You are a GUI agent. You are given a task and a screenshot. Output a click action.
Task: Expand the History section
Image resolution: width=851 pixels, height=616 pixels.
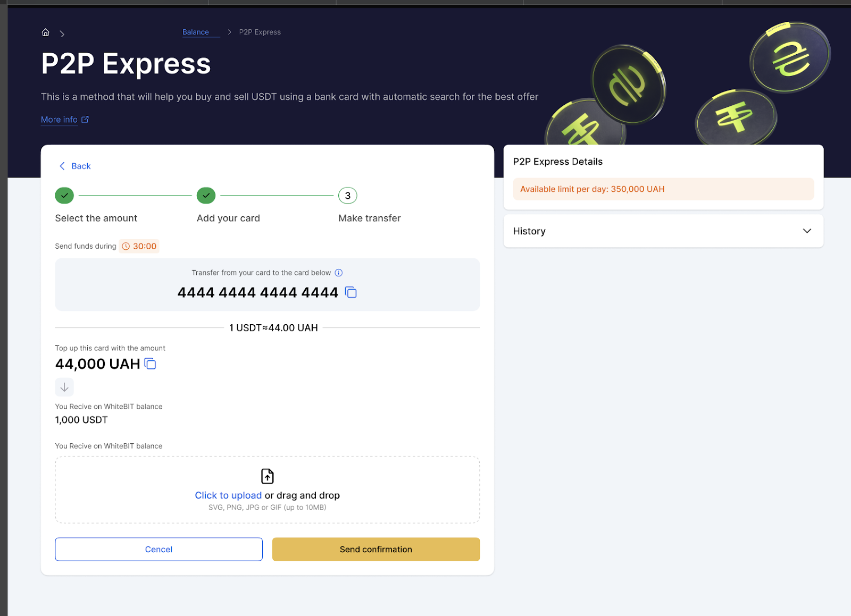point(806,231)
